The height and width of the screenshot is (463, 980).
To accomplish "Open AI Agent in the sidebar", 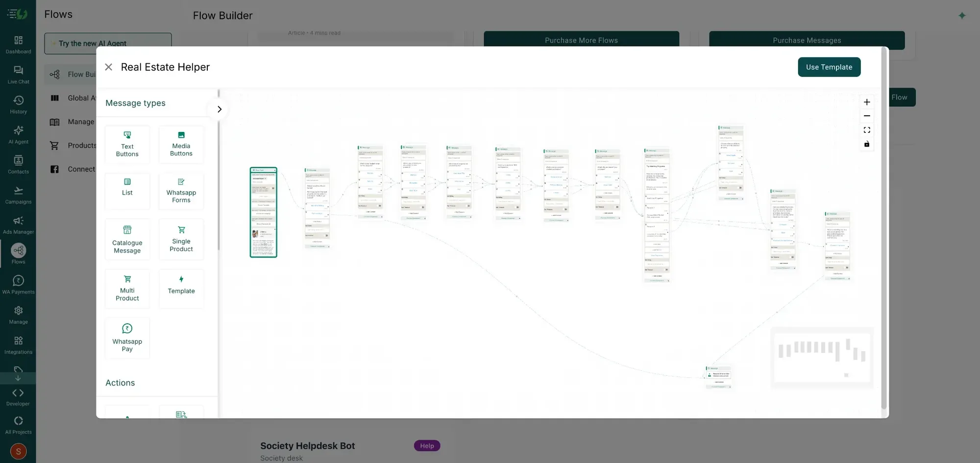I will [18, 134].
